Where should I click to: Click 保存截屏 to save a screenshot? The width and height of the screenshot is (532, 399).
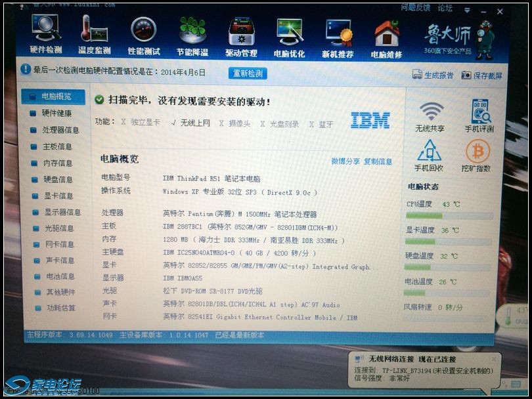483,75
